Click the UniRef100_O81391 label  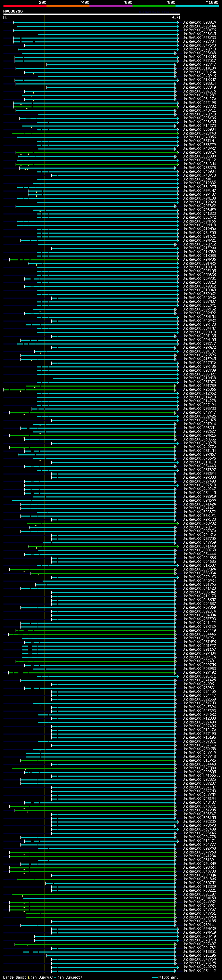199,860
